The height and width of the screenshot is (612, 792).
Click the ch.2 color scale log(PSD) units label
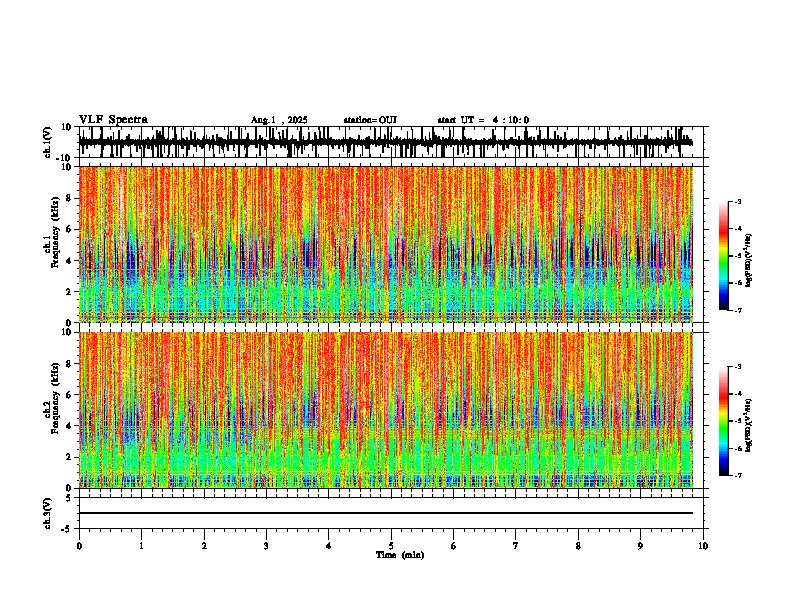click(x=749, y=426)
